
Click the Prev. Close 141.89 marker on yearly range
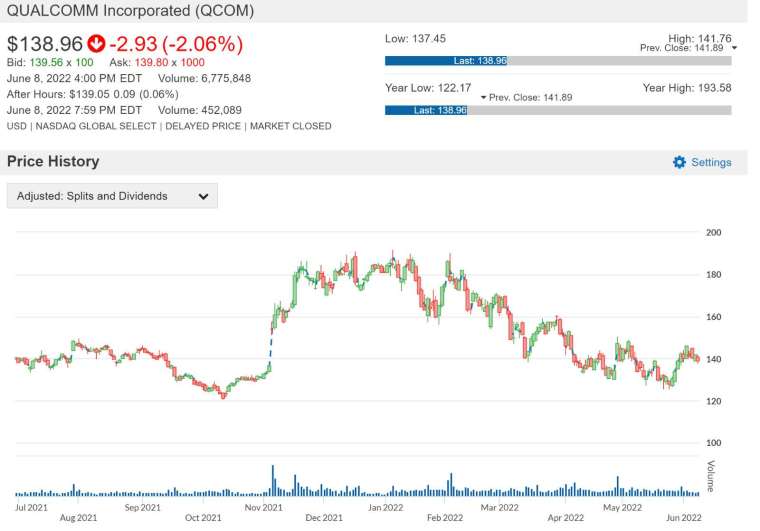pos(526,97)
